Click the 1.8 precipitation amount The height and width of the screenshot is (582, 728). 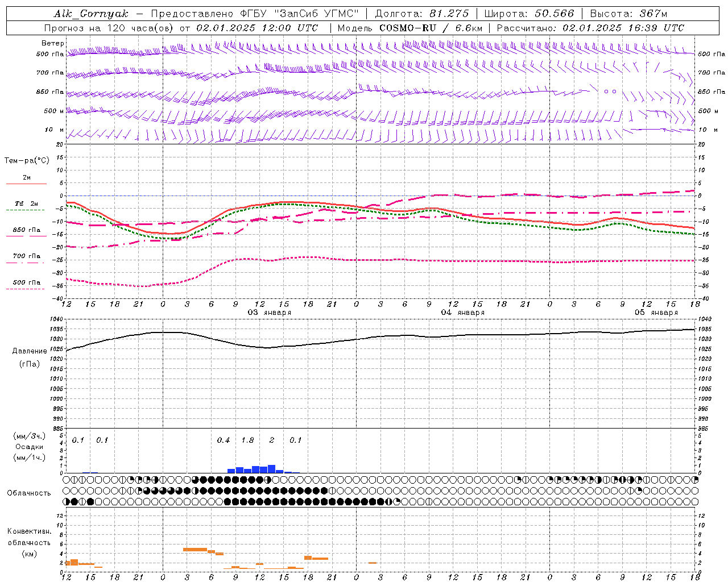tap(247, 440)
